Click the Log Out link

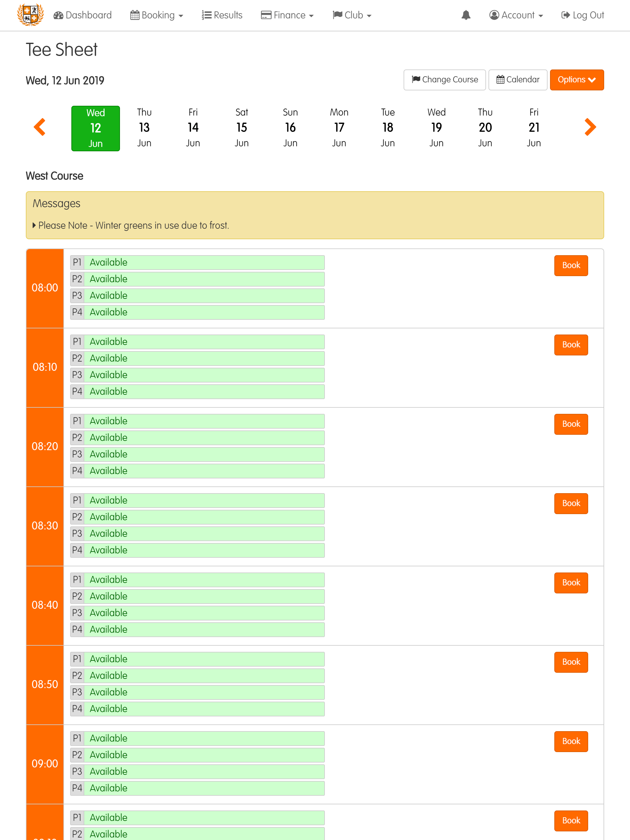click(x=583, y=15)
